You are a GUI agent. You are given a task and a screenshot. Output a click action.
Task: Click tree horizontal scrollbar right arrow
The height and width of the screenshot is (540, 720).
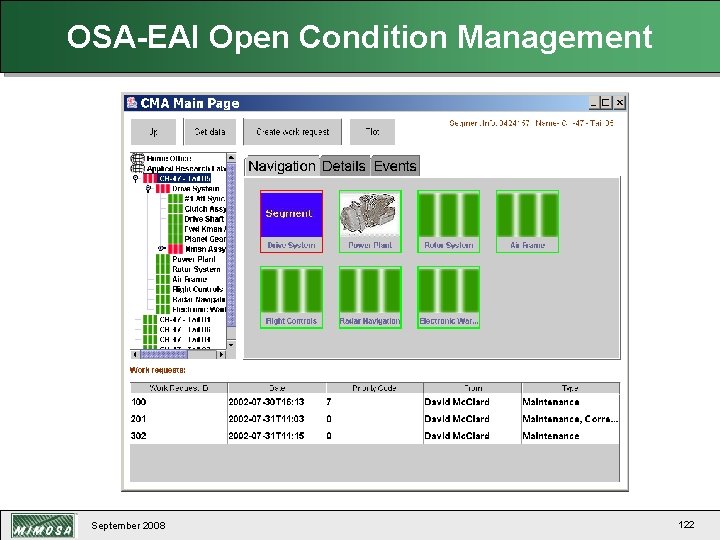(222, 354)
